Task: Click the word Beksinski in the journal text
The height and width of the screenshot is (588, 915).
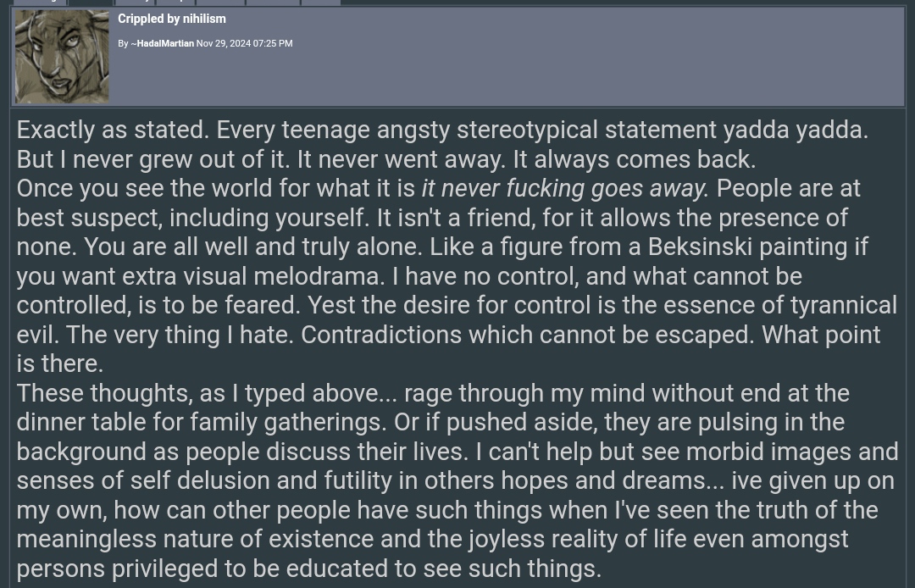Action: (x=700, y=247)
